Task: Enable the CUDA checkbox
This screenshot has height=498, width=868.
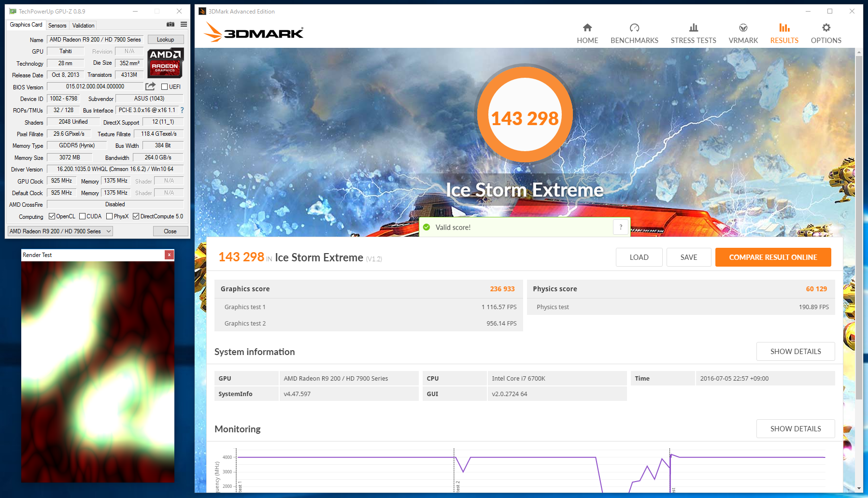Action: click(82, 216)
